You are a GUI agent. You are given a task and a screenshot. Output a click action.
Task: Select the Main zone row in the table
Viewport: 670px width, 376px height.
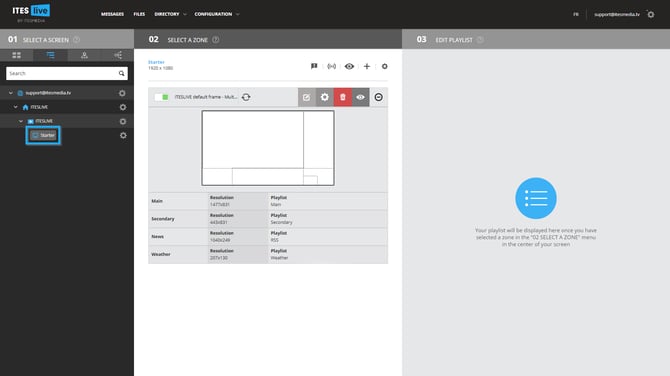(268, 201)
